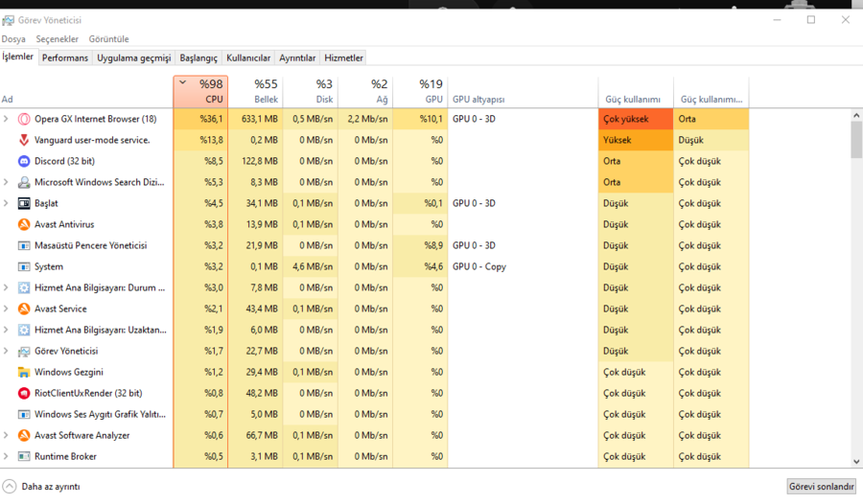
Task: Click the System process icon
Action: point(24,266)
